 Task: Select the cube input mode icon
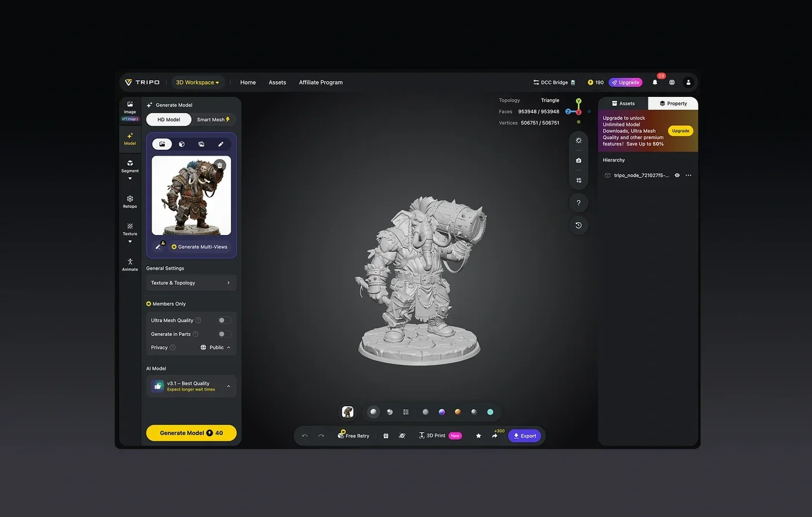click(x=182, y=144)
